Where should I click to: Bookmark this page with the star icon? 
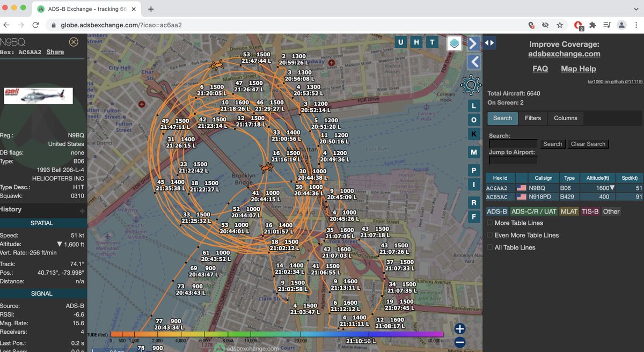coord(560,25)
